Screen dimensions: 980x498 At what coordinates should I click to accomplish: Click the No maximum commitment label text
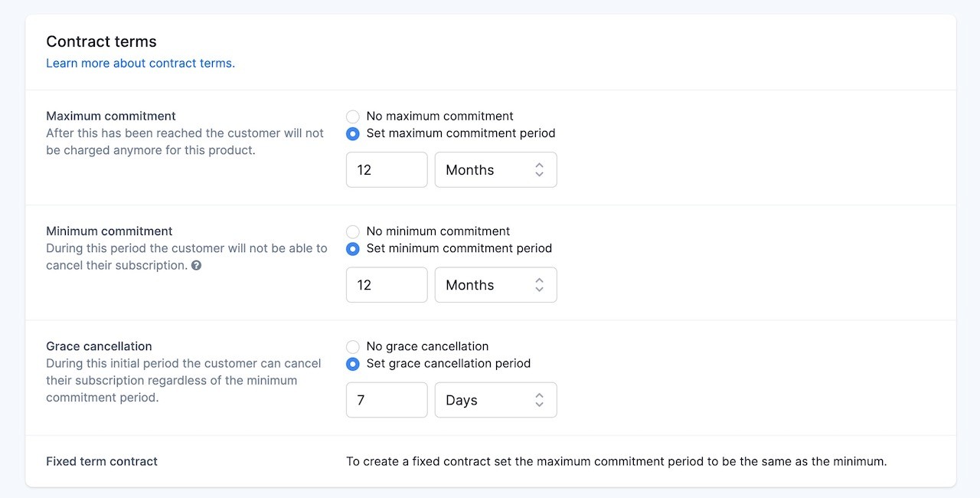(439, 116)
